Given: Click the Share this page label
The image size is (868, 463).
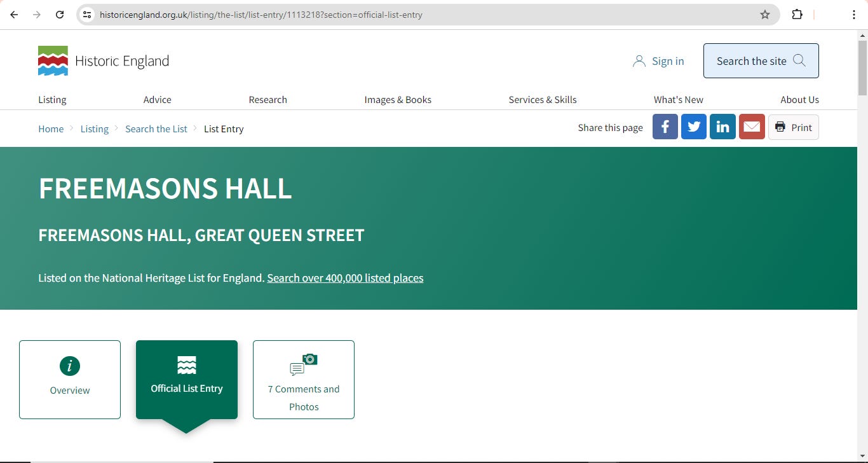Looking at the screenshot, I should (610, 128).
